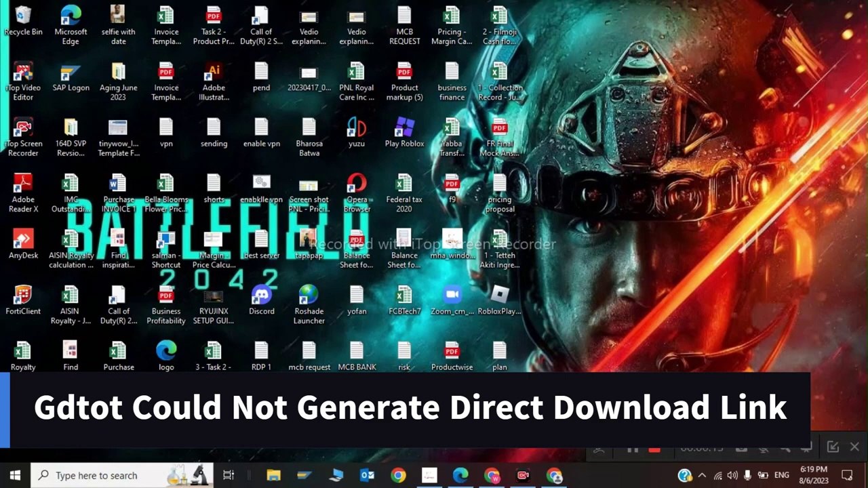Launch the Discord shortcut

[261, 300]
